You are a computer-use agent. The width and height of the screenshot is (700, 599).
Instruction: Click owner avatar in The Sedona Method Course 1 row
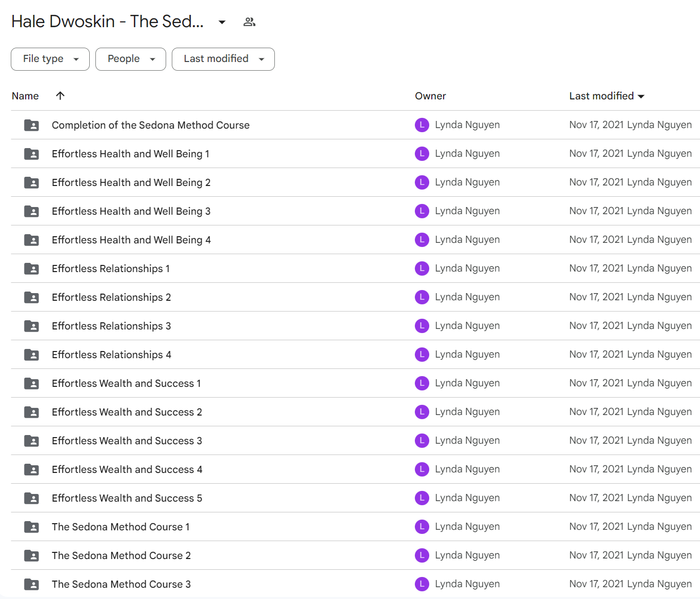[x=422, y=527]
